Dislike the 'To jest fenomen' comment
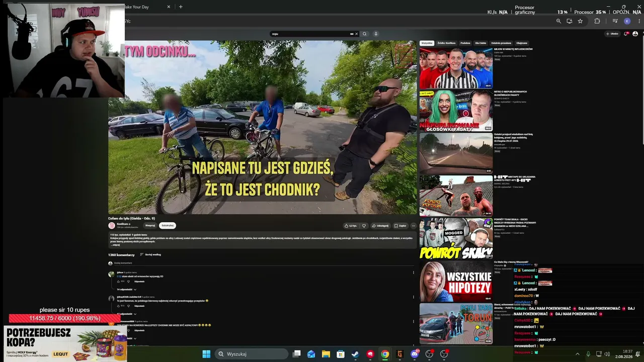 (128, 306)
